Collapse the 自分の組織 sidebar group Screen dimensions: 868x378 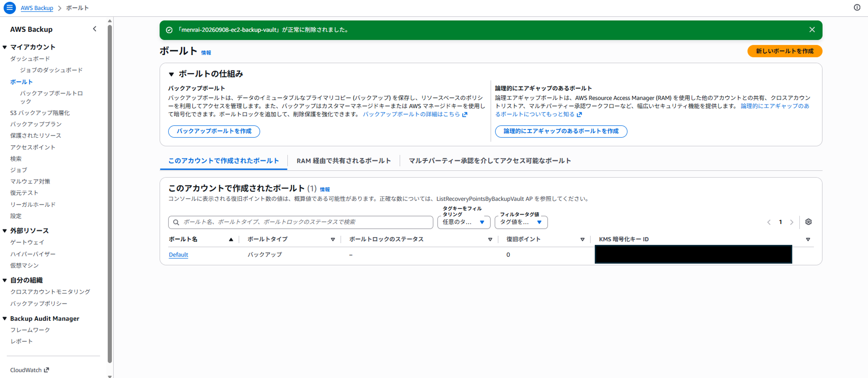5,280
